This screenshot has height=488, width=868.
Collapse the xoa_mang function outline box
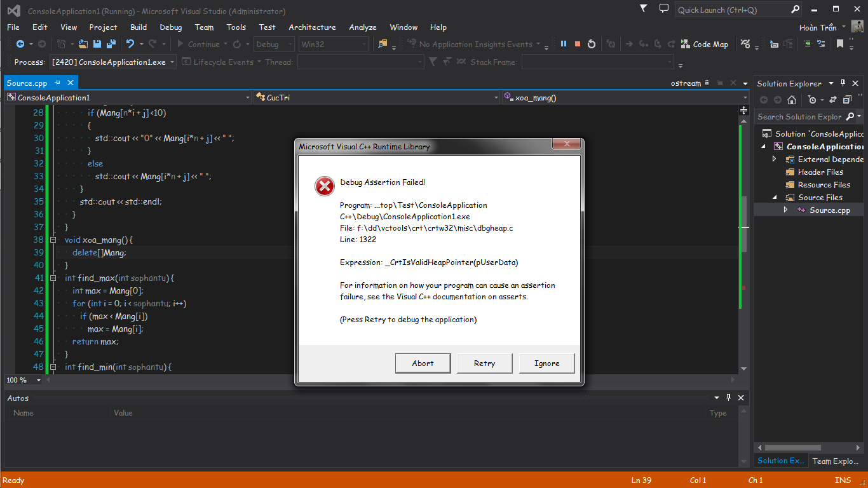point(53,240)
